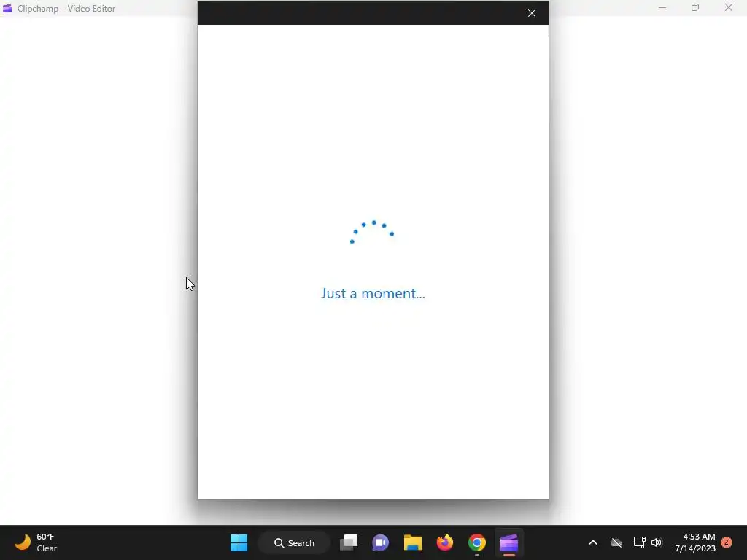Launch Firefox from the taskbar
This screenshot has height=560, width=747.
point(444,542)
